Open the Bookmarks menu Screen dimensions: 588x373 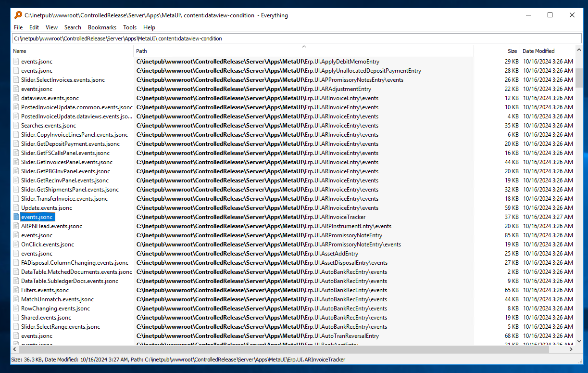(102, 27)
